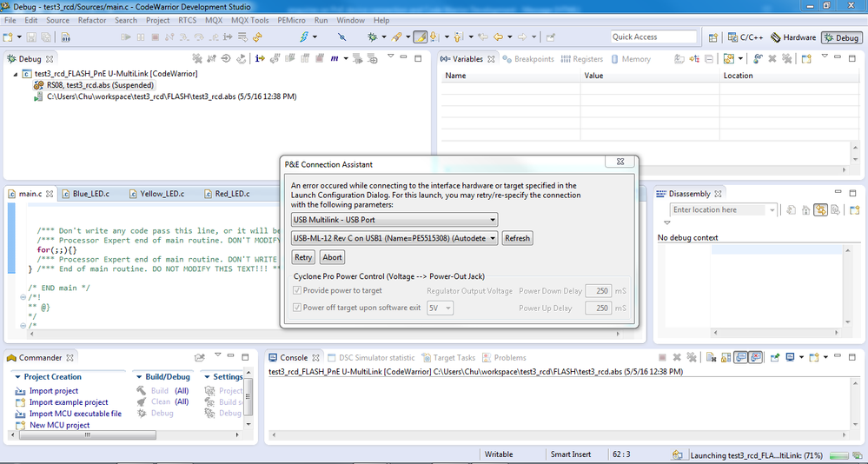Click the Quick Access input field

[x=653, y=37]
